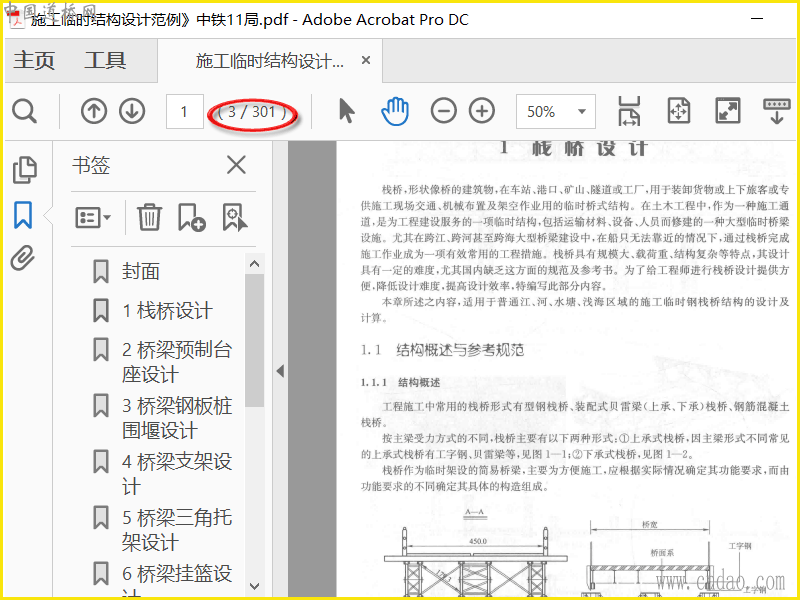The image size is (800, 600).
Task: Minimize the Acrobat window
Action: pos(757,18)
